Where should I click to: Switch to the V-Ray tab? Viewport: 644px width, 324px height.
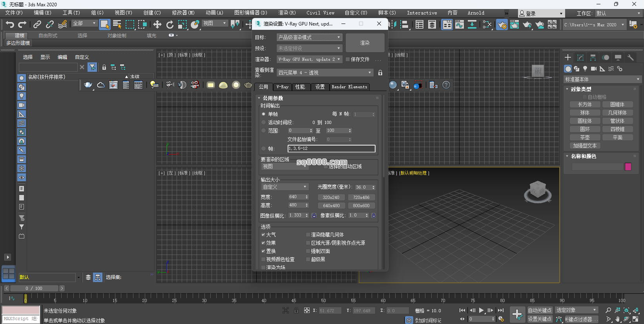click(x=282, y=87)
